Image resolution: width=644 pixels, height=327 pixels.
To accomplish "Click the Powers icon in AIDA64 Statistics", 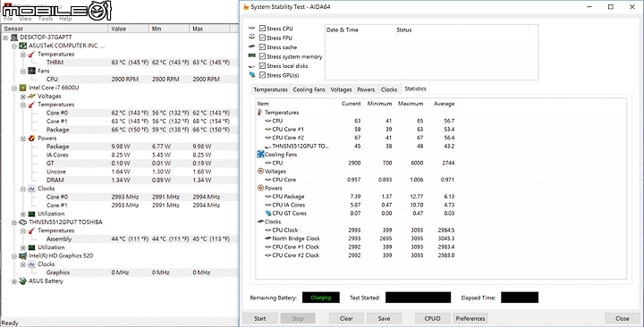I will coord(260,188).
